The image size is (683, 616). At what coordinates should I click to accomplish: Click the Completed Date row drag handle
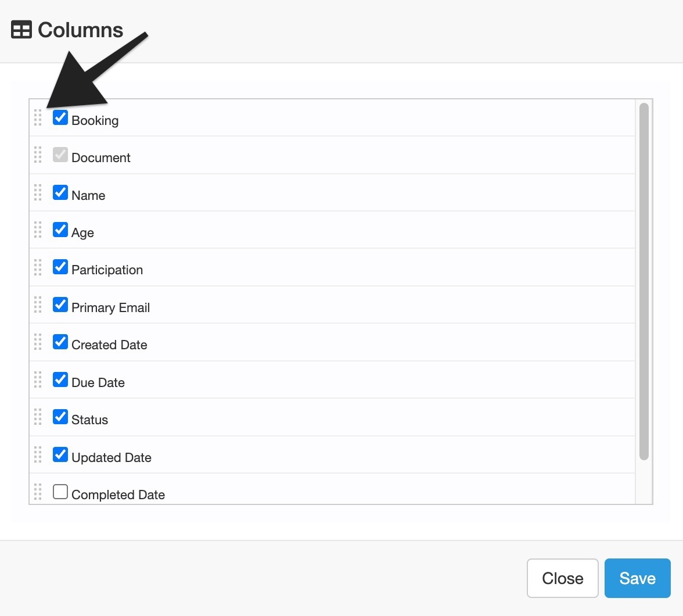coord(38,492)
